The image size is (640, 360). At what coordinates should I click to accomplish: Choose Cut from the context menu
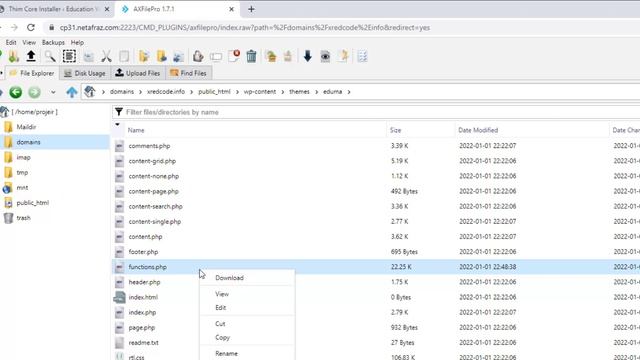(220, 324)
